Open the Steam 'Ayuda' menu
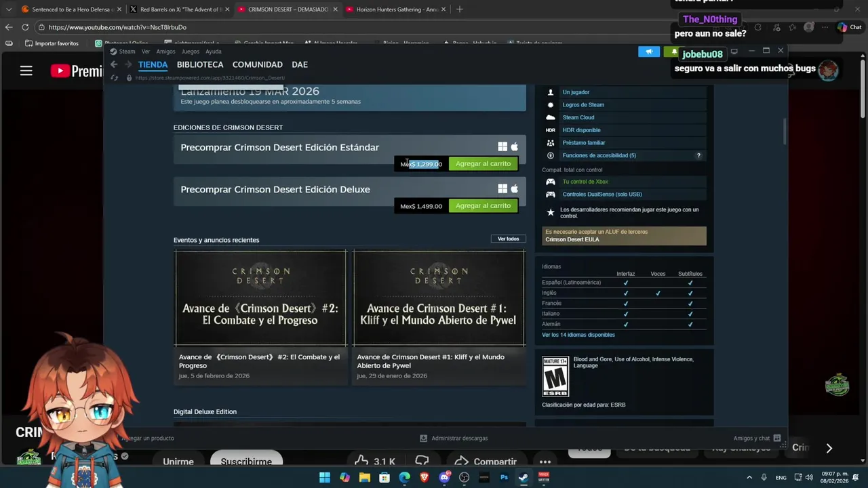This screenshot has width=868, height=488. pyautogui.click(x=214, y=52)
